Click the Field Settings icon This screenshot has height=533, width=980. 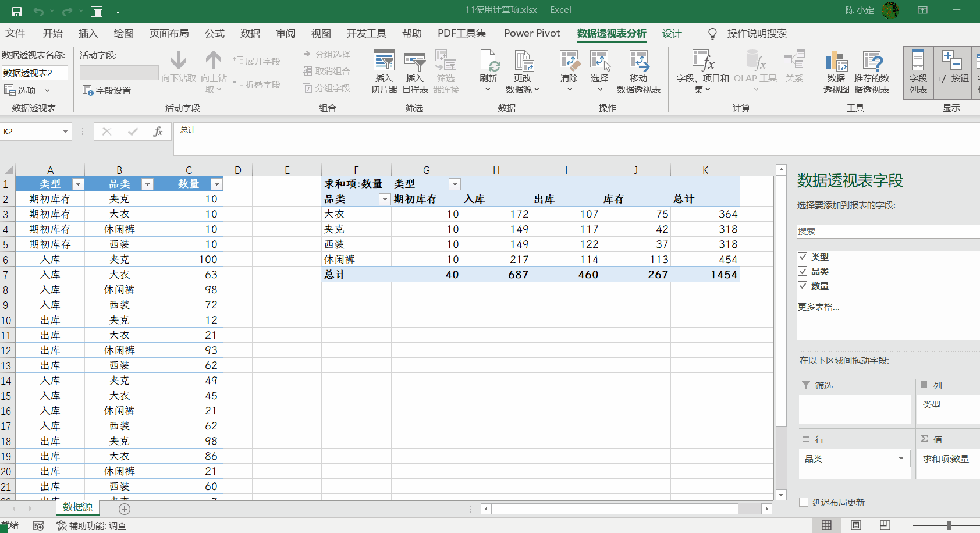point(88,90)
